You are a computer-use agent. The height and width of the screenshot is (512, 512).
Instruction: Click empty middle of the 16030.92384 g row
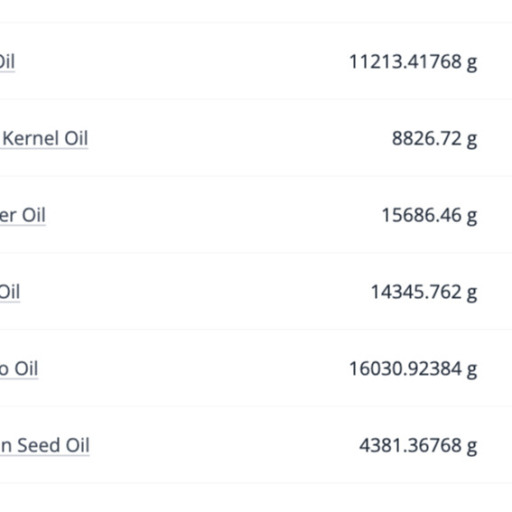coord(193,368)
